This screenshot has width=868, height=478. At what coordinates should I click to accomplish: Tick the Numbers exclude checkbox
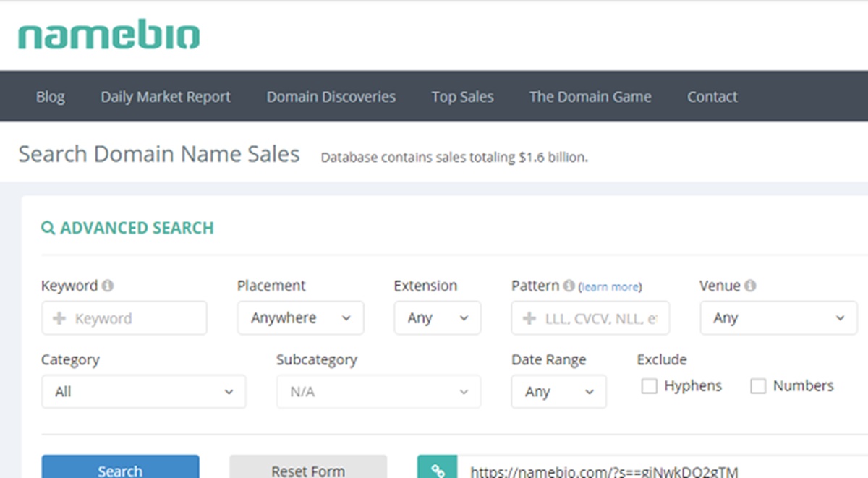(758, 386)
